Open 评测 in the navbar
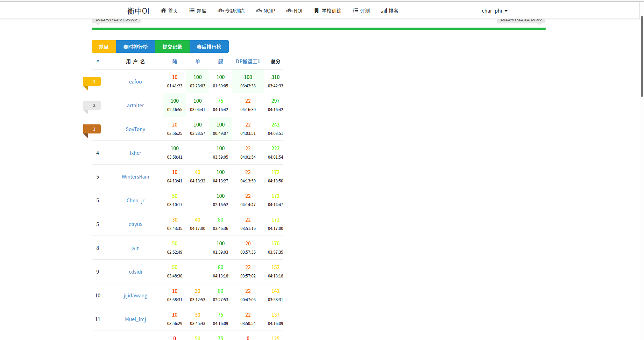Viewport: 644px width, 340px height. pos(361,11)
